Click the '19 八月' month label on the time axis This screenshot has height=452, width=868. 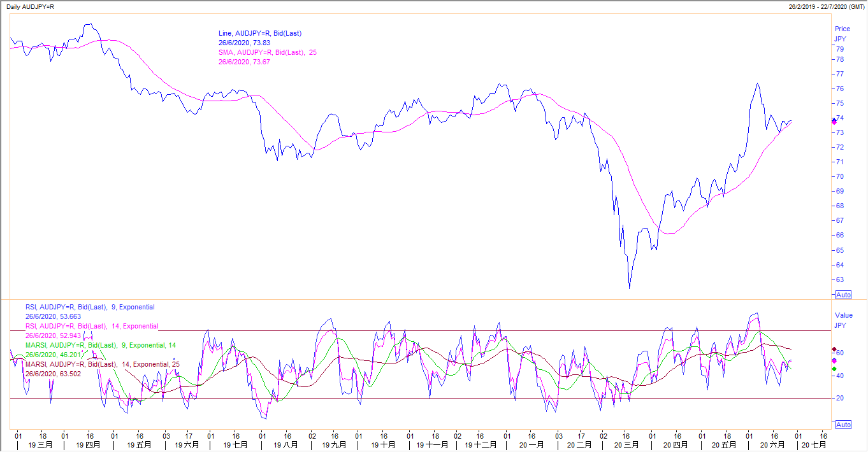coord(286,445)
